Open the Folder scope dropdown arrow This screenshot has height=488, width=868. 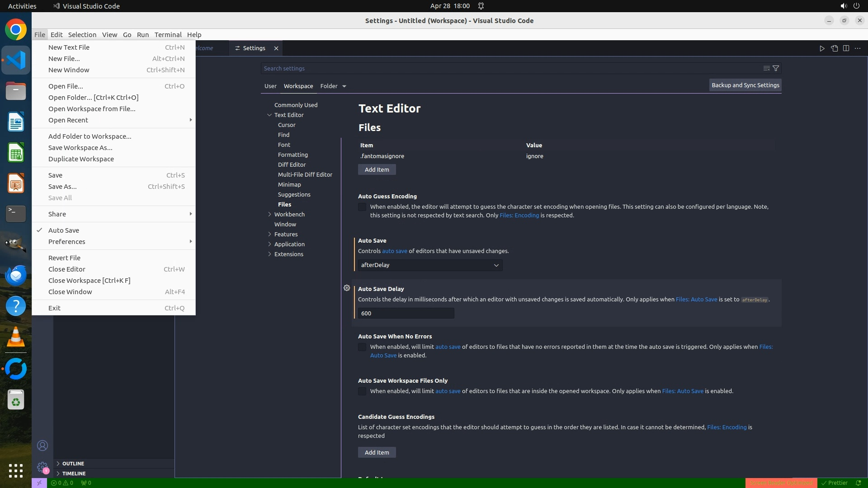coord(344,86)
